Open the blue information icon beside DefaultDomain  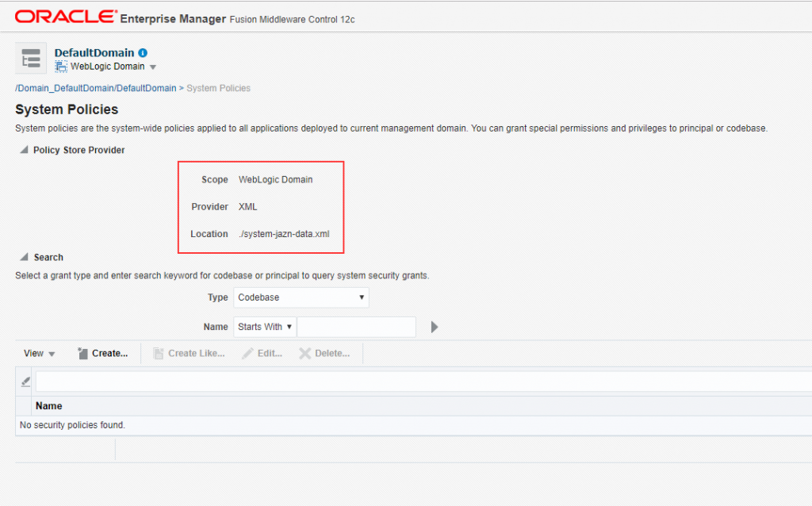tap(143, 53)
